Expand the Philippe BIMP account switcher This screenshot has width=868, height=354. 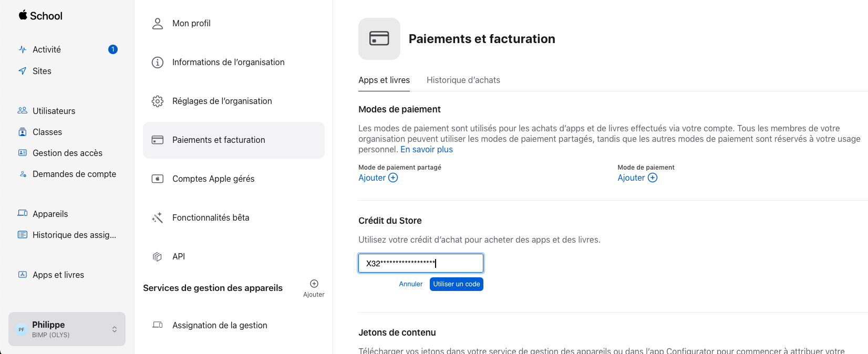point(67,329)
